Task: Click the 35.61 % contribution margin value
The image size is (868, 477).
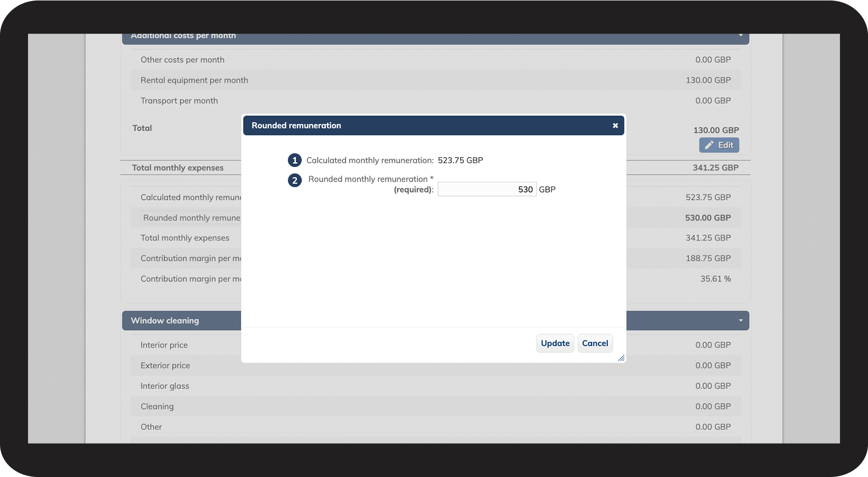Action: click(x=716, y=279)
